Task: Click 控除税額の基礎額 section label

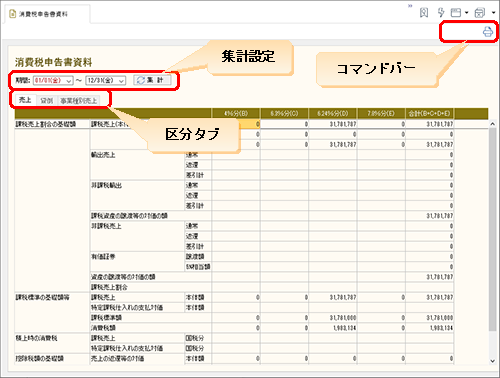Action: [39, 359]
